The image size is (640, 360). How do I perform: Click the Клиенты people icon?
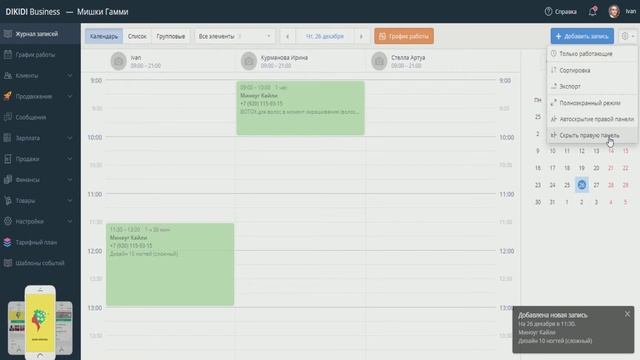pyautogui.click(x=7, y=76)
